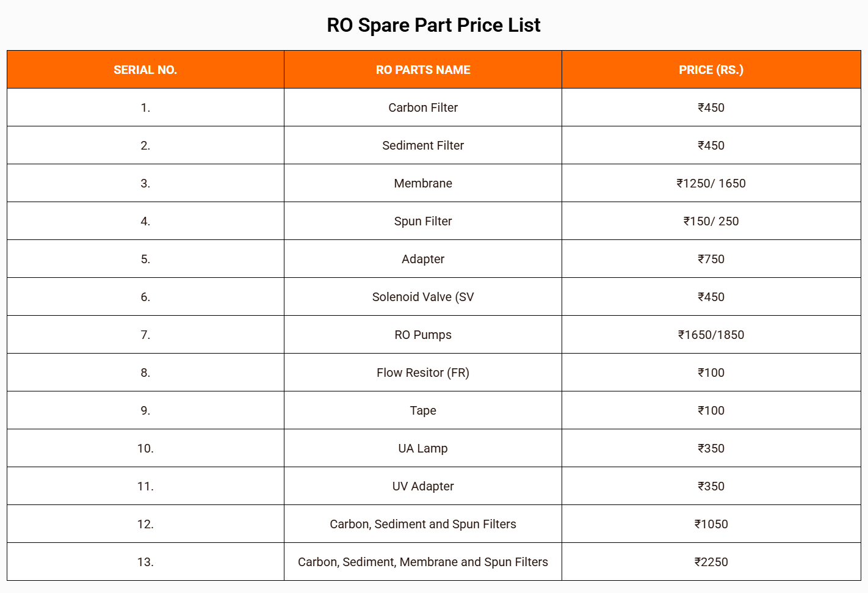Click the UV Adapter part name
The image size is (868, 593).
(x=423, y=486)
